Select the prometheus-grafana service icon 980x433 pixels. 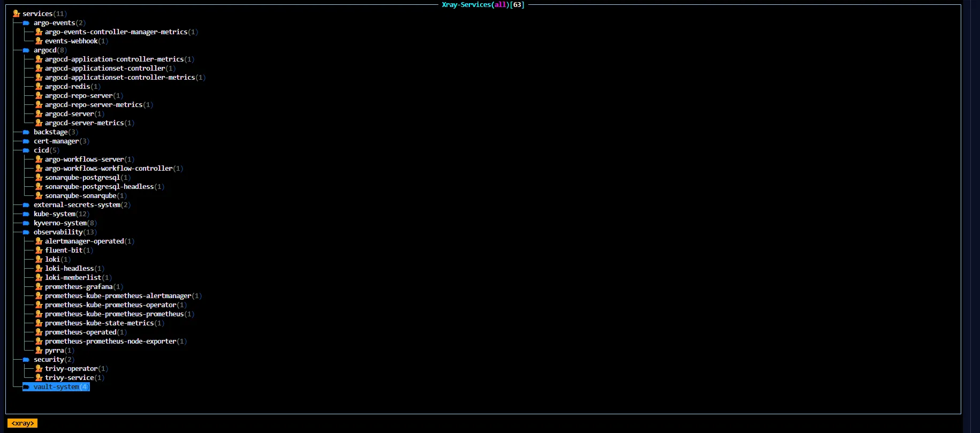[x=39, y=287]
